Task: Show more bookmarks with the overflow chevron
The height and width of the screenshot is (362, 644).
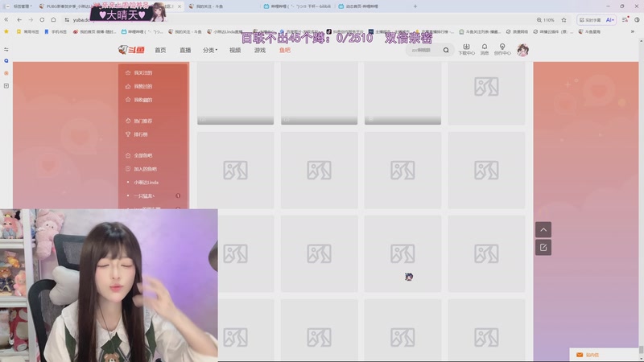Action: click(633, 31)
